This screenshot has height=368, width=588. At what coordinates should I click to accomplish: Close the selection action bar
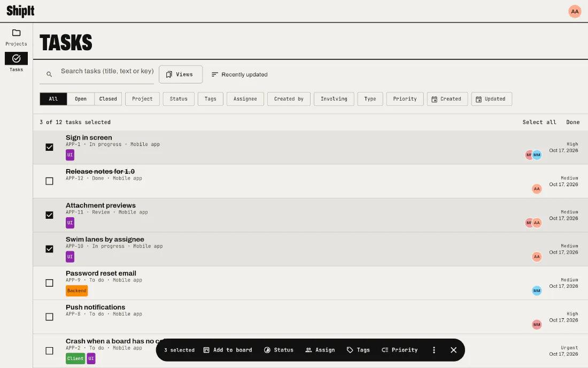click(453, 350)
